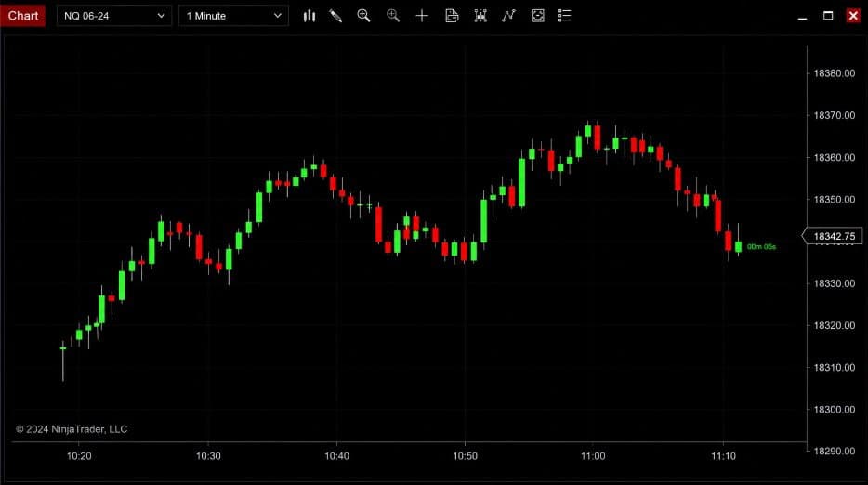Viewport: 868px width, 485px height.
Task: Open the chart Properties list icon
Action: (564, 16)
